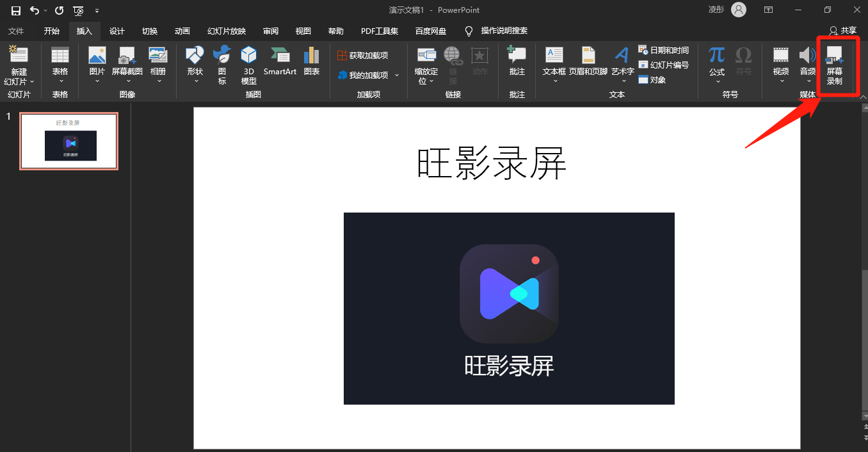Click the Redo/Repeat icon

click(60, 10)
